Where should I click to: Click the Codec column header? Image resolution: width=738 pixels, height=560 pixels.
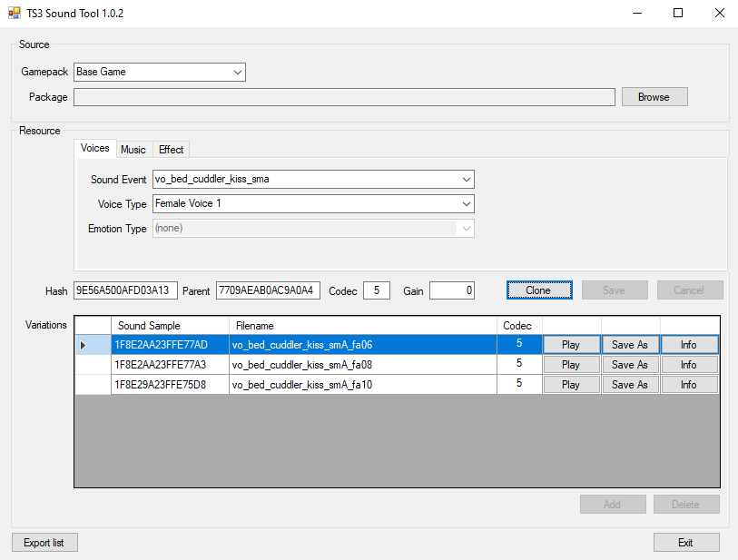tap(519, 326)
